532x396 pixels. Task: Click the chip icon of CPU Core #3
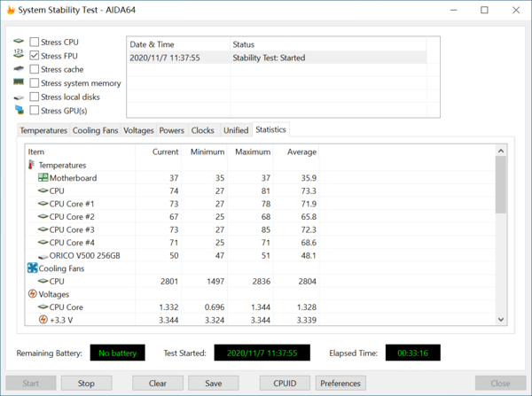click(43, 229)
